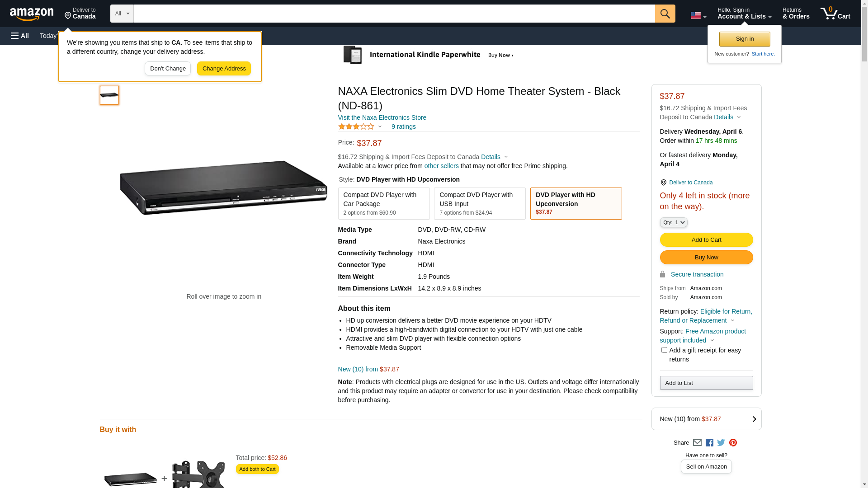Click the US flag language selector

[x=698, y=15]
